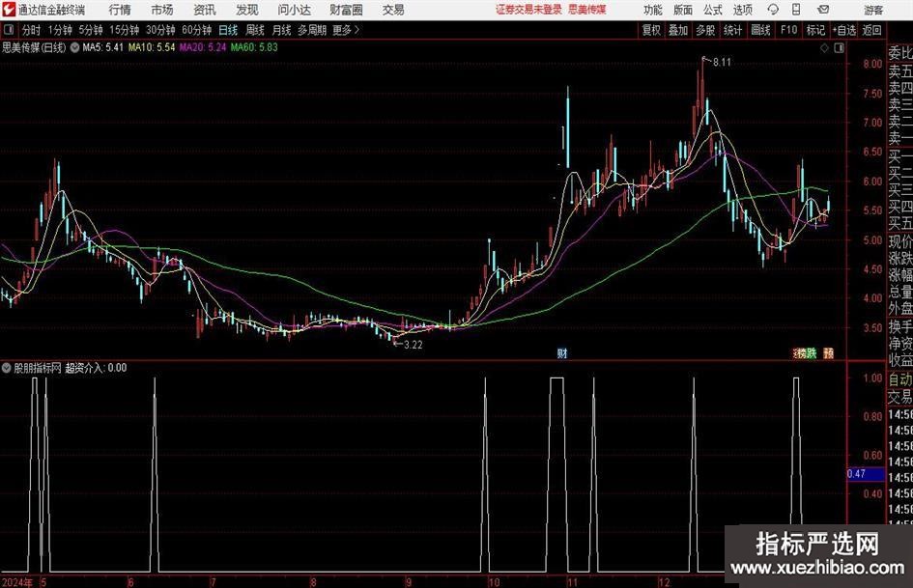This screenshot has height=588, width=913.
Task: Open the 问小达 menu
Action: tap(294, 10)
